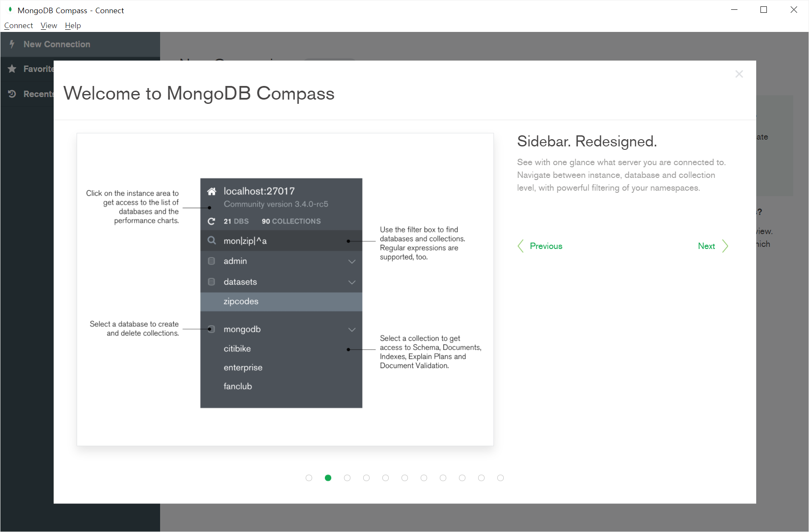
Task: Select the first tour page dot
Action: (x=309, y=478)
